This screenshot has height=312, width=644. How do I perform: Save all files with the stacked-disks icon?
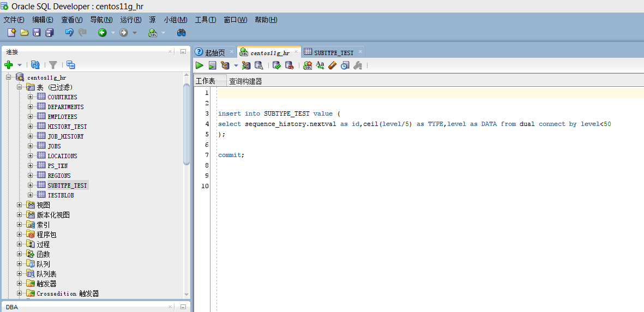pyautogui.click(x=50, y=33)
